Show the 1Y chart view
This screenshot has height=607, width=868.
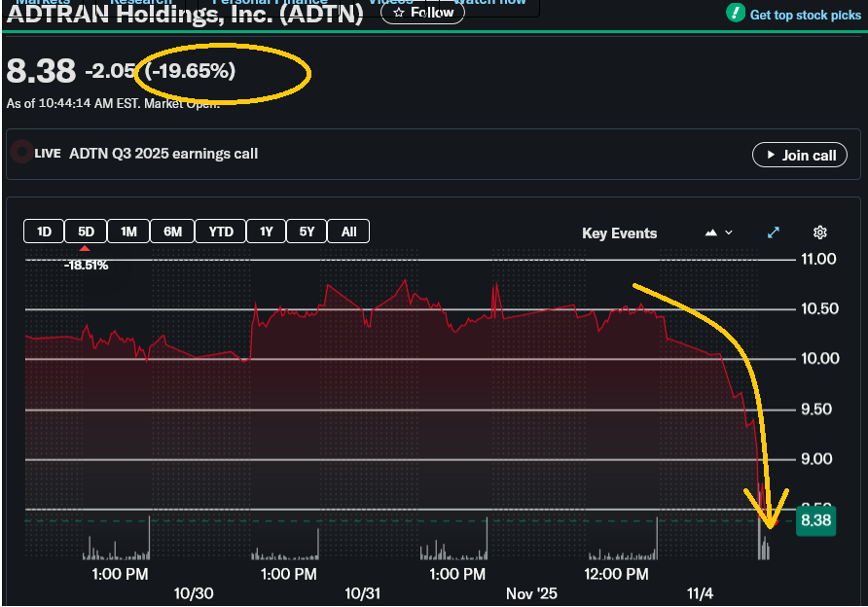266,232
